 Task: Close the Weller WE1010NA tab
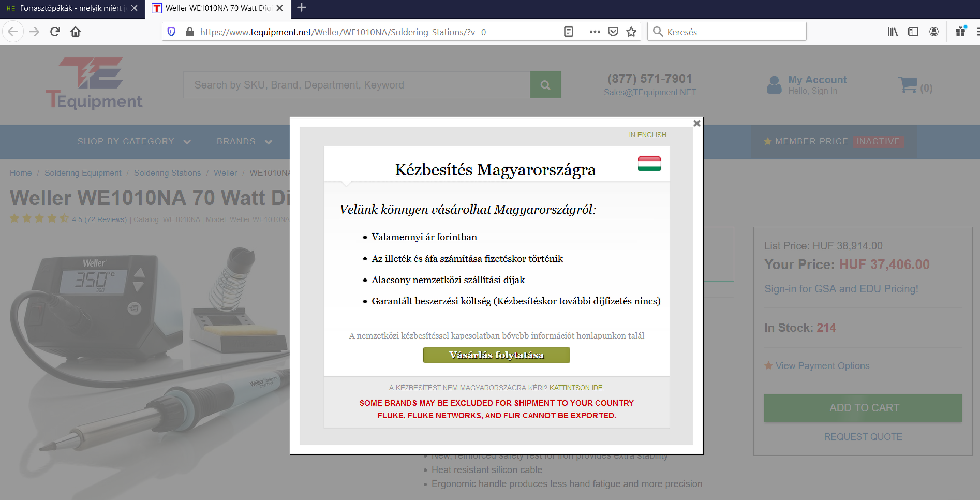[279, 8]
